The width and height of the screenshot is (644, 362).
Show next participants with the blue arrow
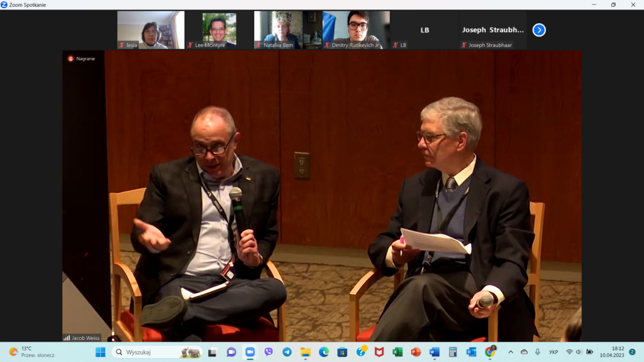(x=539, y=30)
